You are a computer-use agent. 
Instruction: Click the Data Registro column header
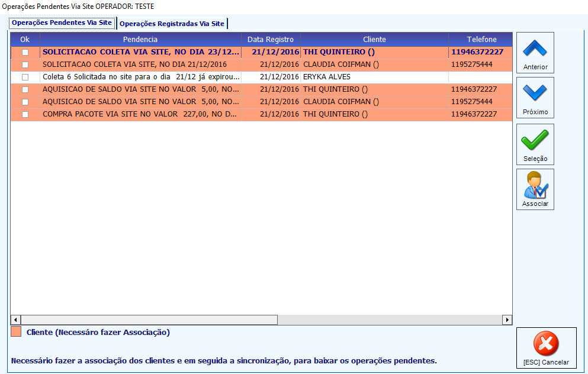tap(271, 39)
